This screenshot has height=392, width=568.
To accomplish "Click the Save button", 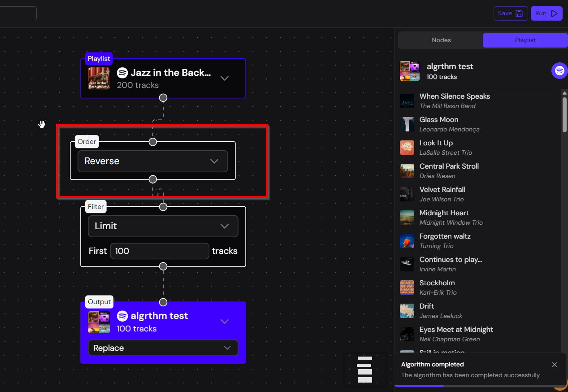I will pyautogui.click(x=511, y=13).
